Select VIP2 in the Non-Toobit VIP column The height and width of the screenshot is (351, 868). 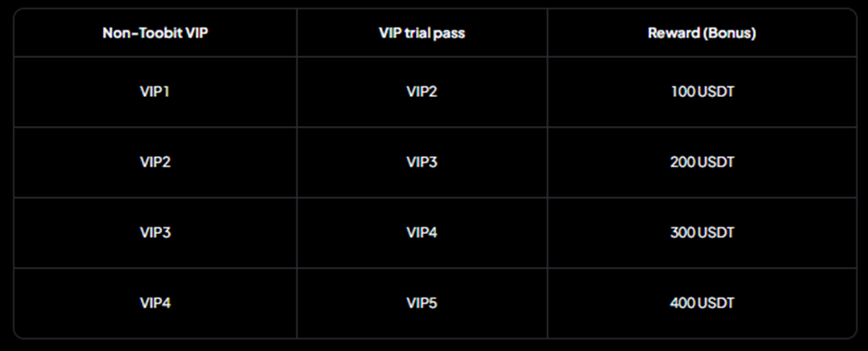[x=155, y=162]
